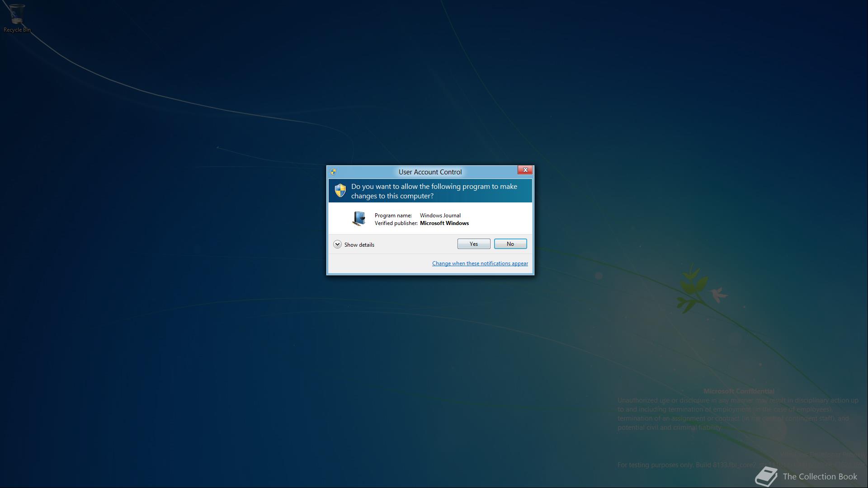Open the Recycle Bin desktop icon
The width and height of the screenshot is (868, 488).
pos(17,14)
